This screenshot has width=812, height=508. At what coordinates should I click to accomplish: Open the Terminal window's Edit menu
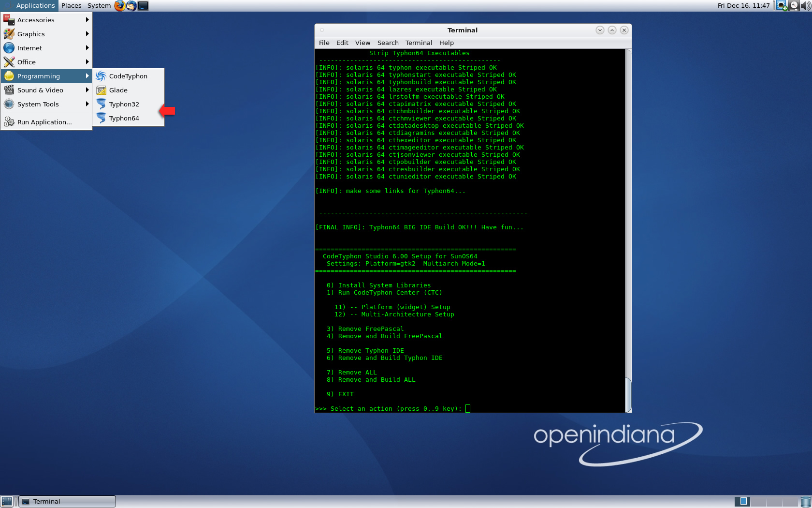point(342,43)
